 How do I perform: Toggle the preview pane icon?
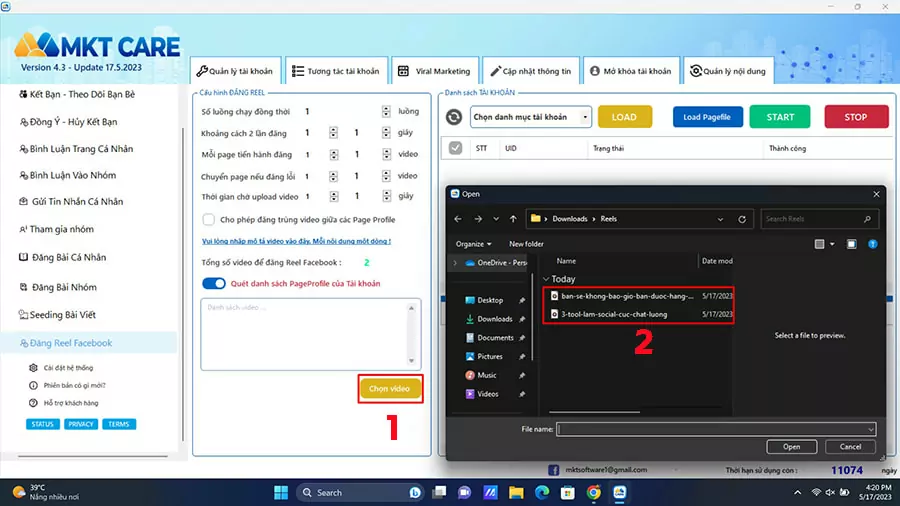(x=851, y=244)
